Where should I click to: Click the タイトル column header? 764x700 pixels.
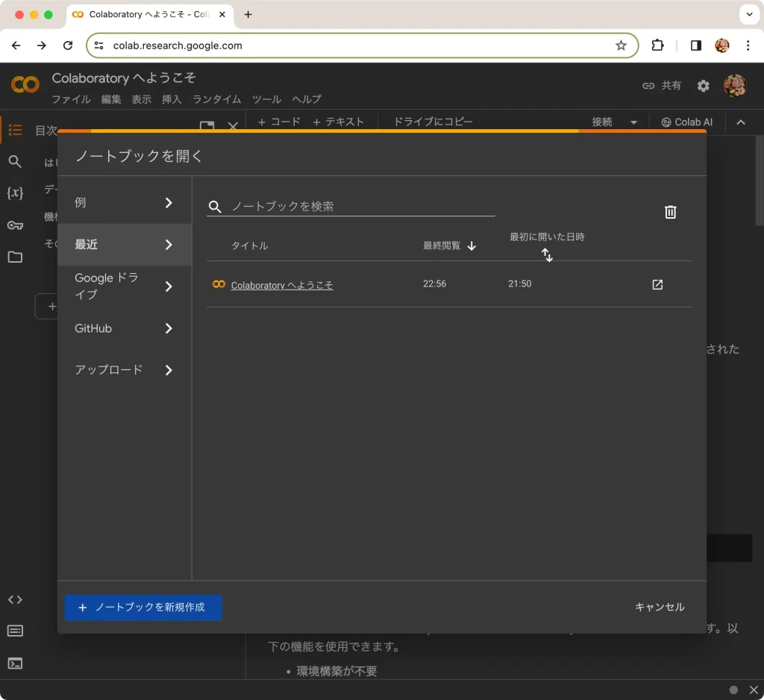click(249, 246)
